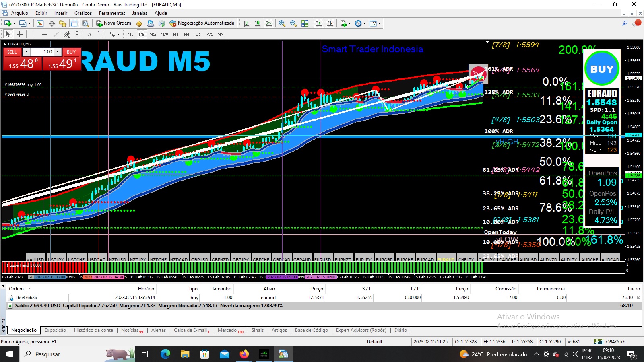Select the equidistant channel tool
The width and height of the screenshot is (644, 362).
(x=67, y=34)
